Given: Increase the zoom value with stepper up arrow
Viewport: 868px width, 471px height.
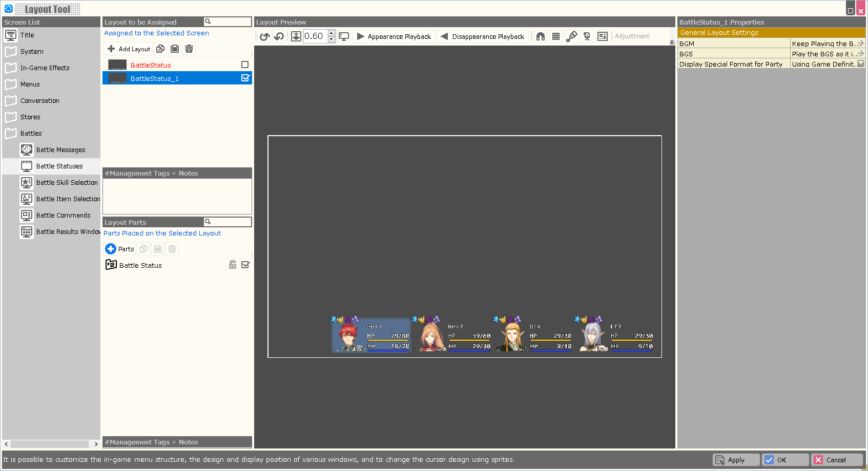Looking at the screenshot, I should pos(332,33).
